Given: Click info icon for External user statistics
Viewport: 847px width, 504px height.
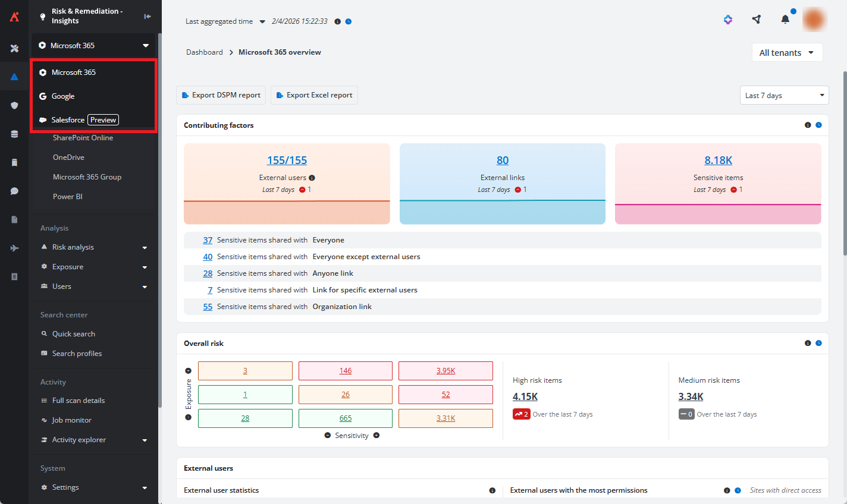Looking at the screenshot, I should click(x=492, y=490).
